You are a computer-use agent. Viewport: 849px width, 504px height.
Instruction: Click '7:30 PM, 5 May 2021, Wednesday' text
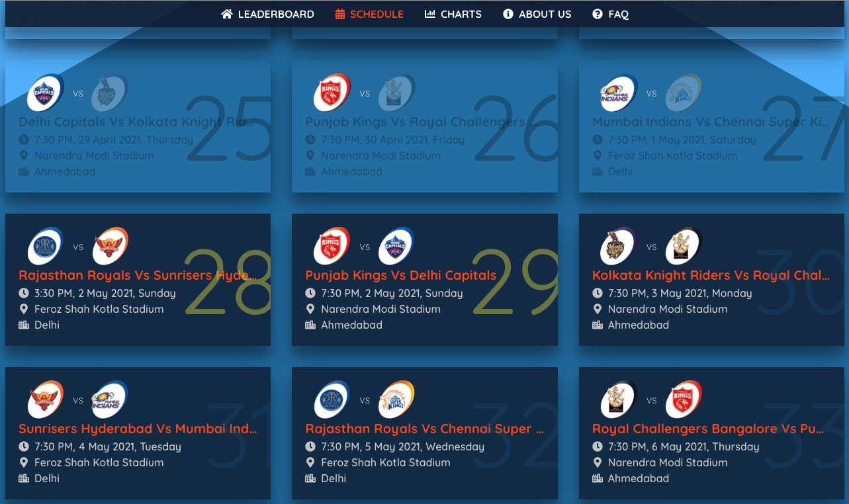point(403,446)
